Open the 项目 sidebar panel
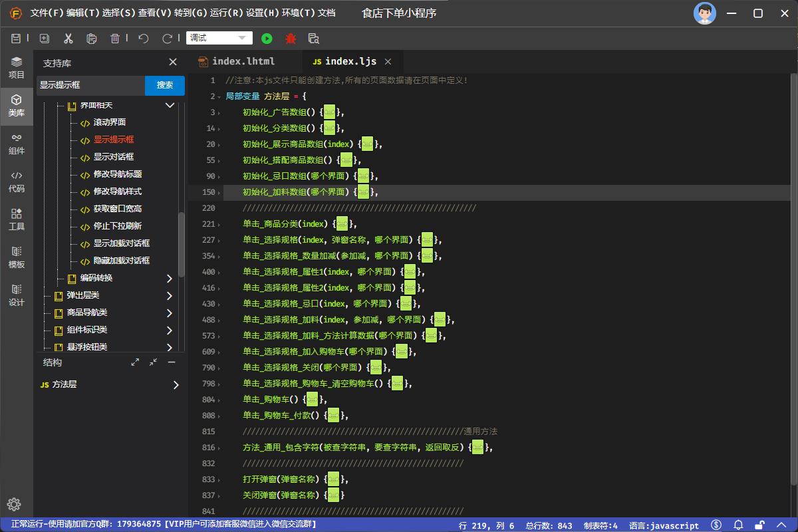This screenshot has width=798, height=532. [17, 67]
